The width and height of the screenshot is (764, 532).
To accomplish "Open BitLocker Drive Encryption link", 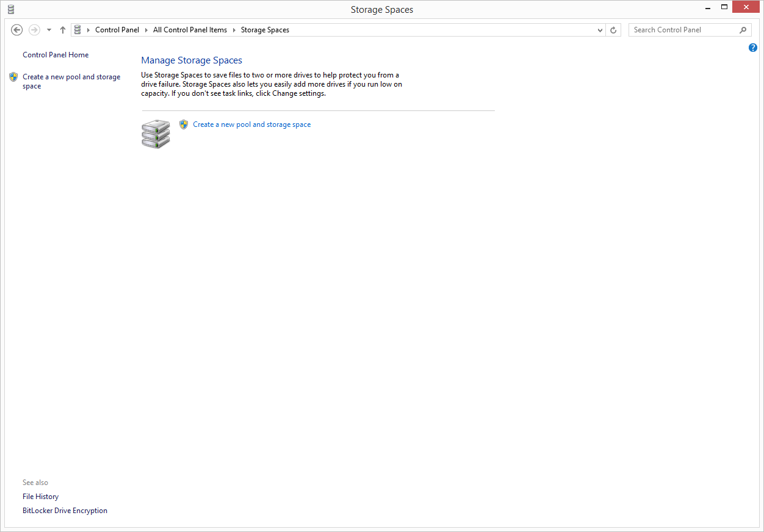I will click(x=65, y=511).
